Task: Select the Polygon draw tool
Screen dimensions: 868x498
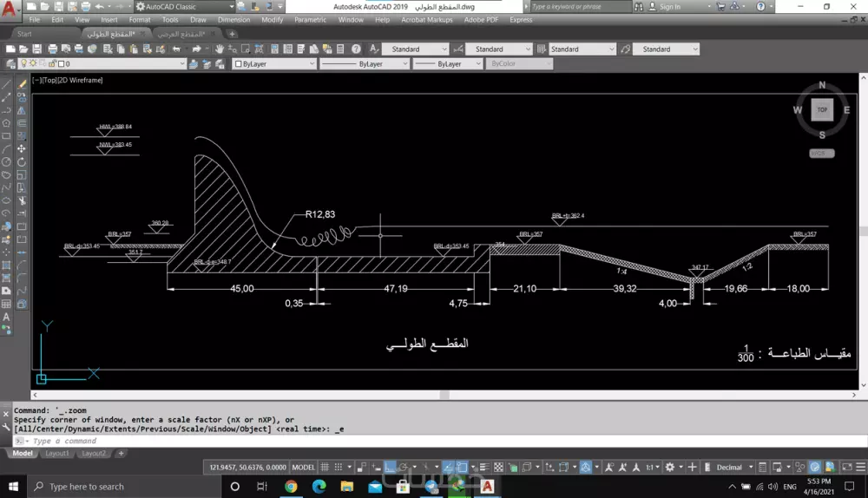Action: tap(6, 123)
